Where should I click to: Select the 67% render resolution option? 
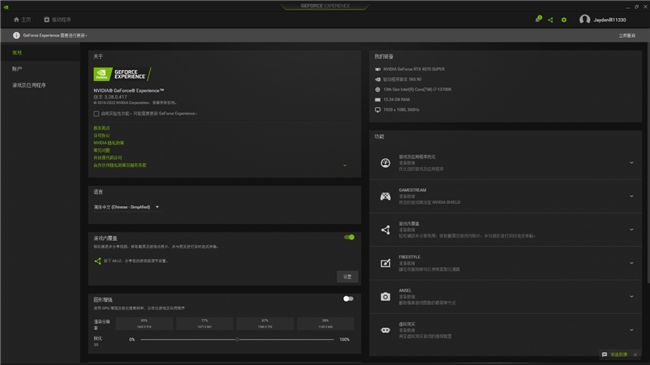click(265, 324)
